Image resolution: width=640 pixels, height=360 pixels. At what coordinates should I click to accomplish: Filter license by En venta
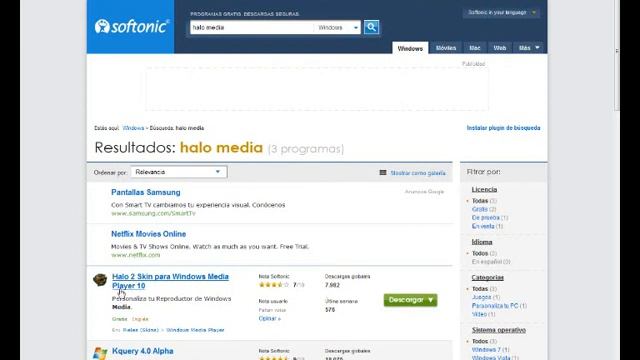click(483, 226)
